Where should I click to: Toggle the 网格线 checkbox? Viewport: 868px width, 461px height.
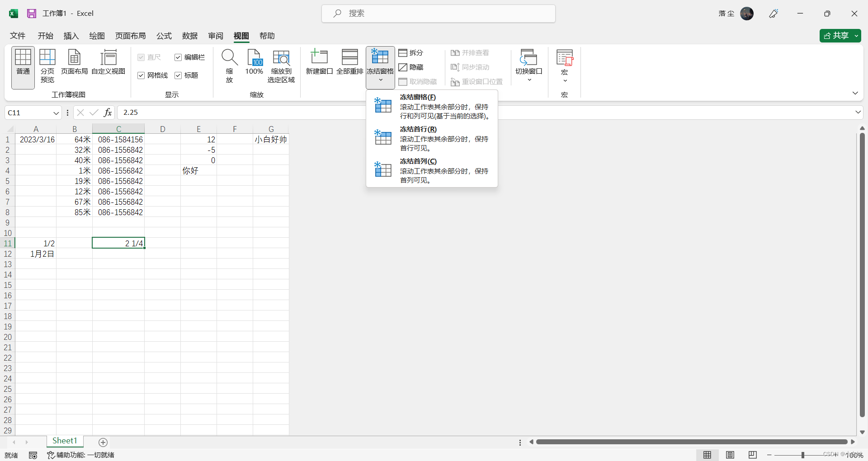point(141,75)
